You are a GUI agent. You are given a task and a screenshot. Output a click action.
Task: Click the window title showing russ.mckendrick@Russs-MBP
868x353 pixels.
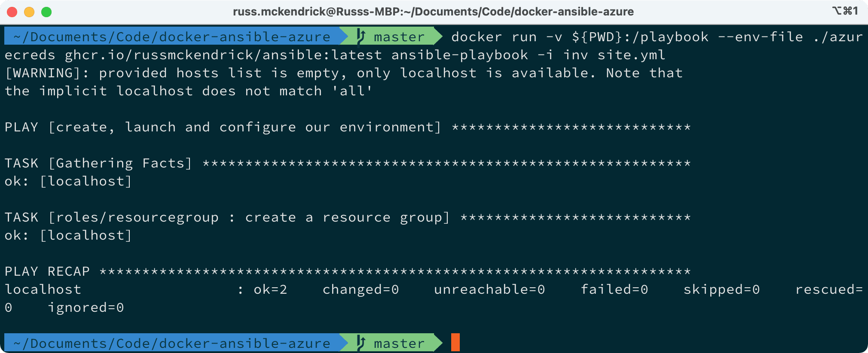433,12
